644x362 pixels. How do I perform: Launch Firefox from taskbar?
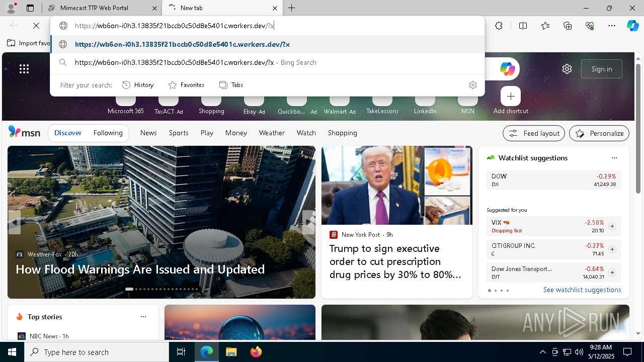pos(256,352)
